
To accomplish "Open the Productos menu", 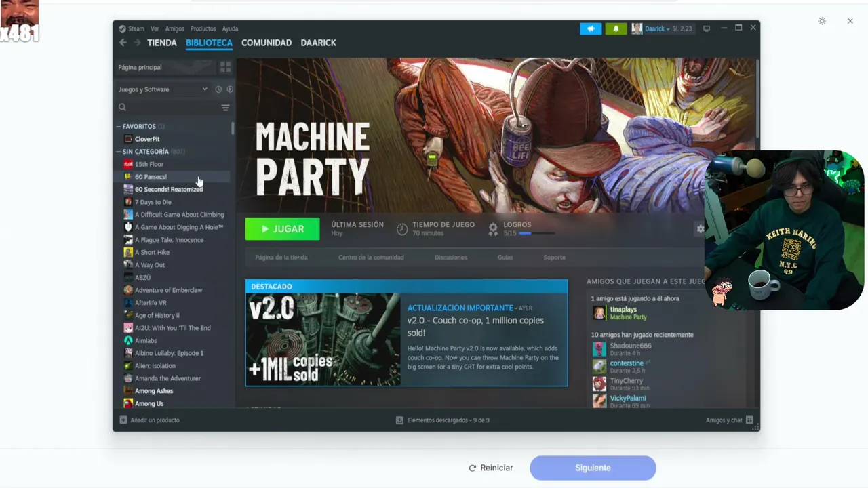I will [x=203, y=28].
